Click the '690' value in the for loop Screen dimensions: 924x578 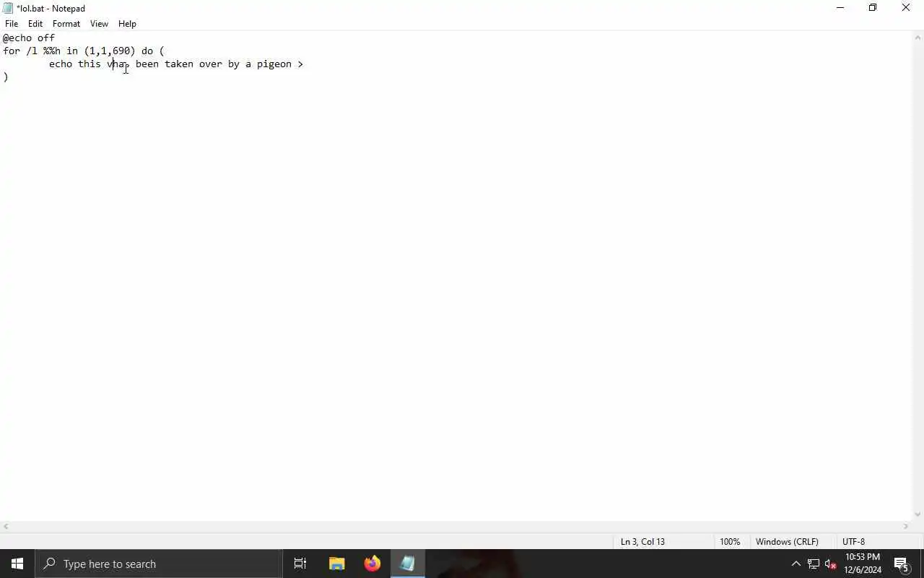point(121,51)
